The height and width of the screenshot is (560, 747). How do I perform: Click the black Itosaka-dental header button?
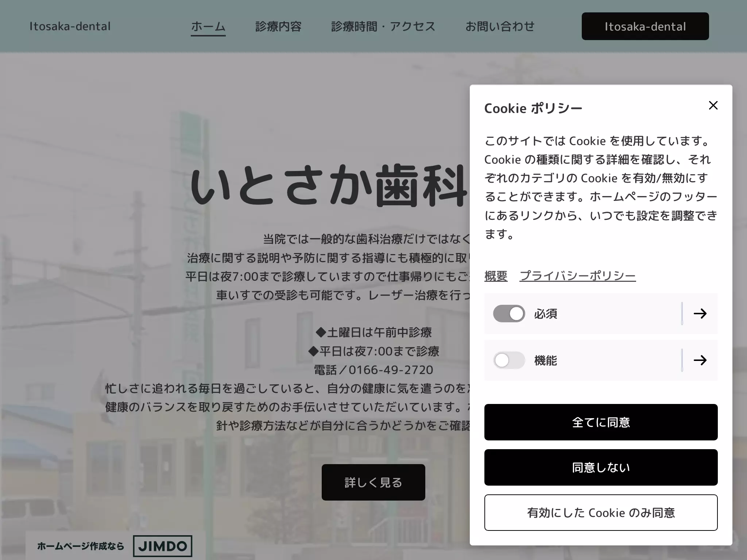pos(645,26)
